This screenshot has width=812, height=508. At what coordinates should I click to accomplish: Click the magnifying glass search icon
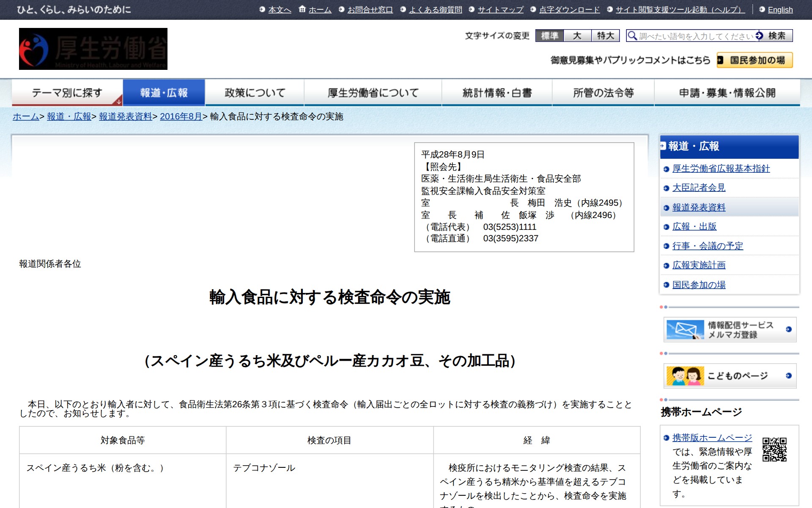[633, 36]
